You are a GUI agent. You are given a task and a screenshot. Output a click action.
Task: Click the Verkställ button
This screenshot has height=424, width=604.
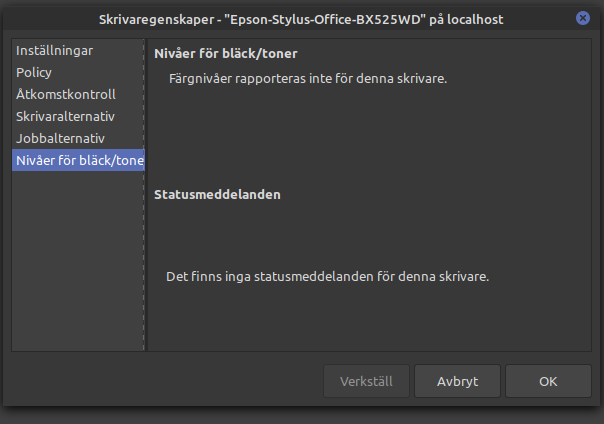point(366,381)
